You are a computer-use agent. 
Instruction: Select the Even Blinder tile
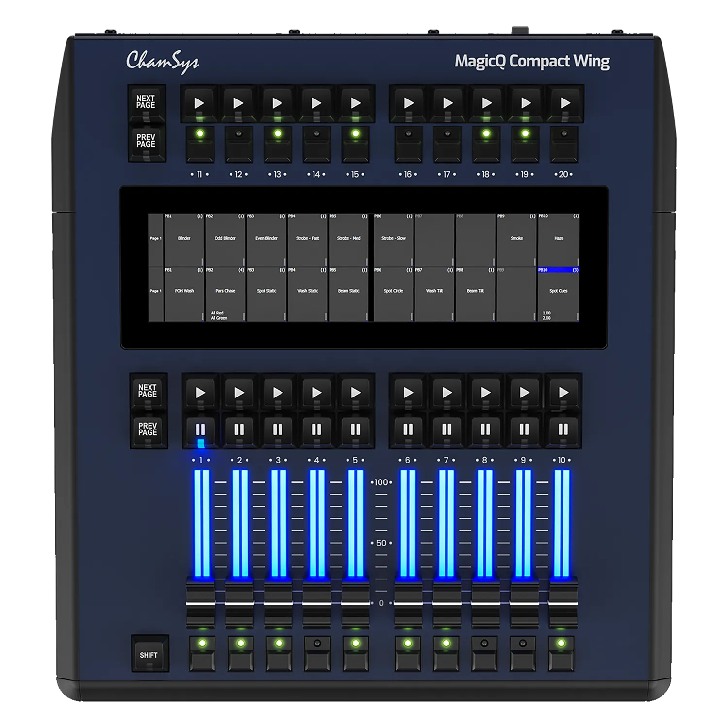(266, 240)
